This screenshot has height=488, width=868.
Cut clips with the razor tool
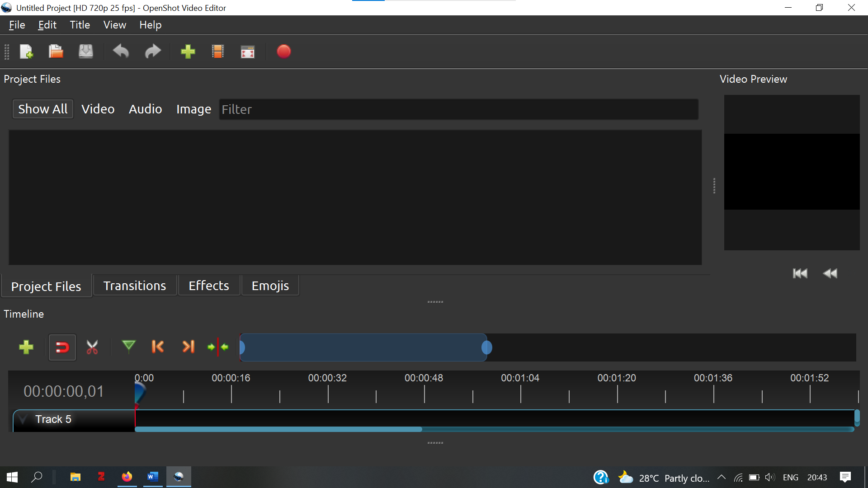coord(92,347)
